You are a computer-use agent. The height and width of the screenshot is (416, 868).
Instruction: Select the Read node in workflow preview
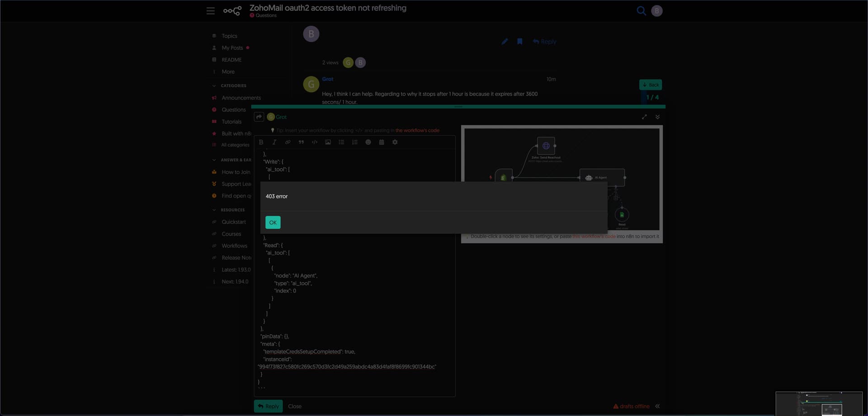(x=622, y=215)
